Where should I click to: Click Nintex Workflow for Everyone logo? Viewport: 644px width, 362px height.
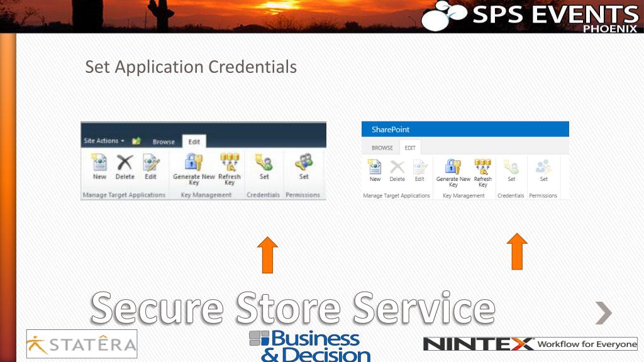[x=530, y=344]
